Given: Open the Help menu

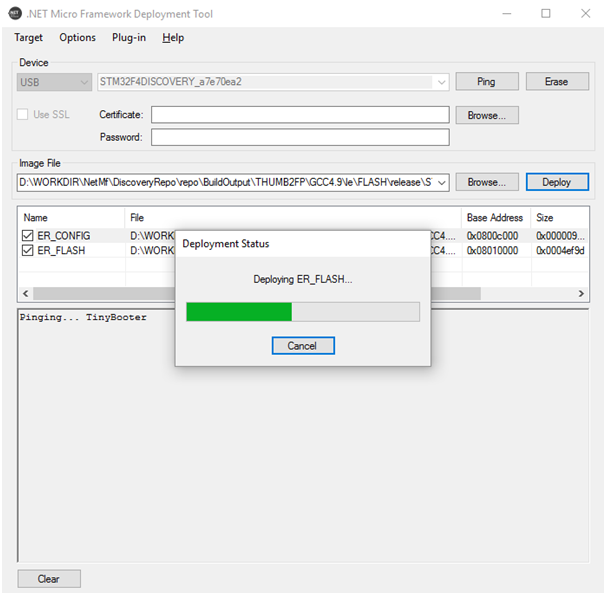Looking at the screenshot, I should point(173,37).
